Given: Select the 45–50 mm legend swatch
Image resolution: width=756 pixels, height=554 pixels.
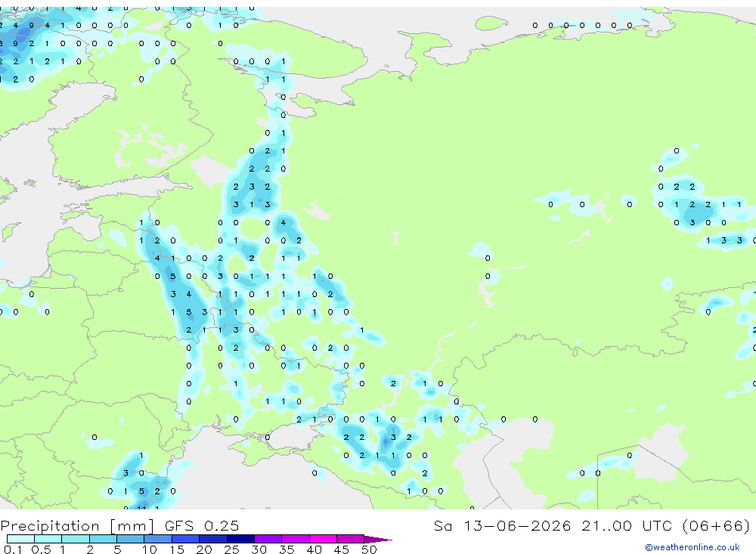Looking at the screenshot, I should [351, 539].
